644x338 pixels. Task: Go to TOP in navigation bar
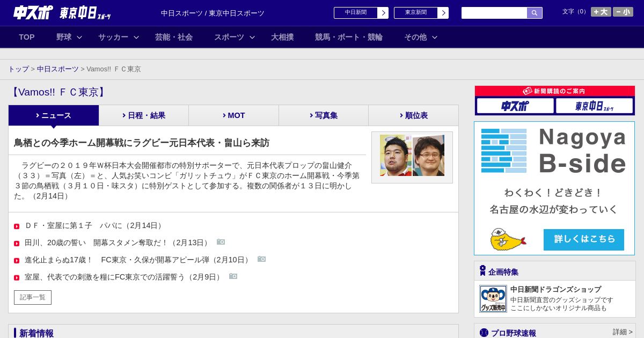coord(27,37)
